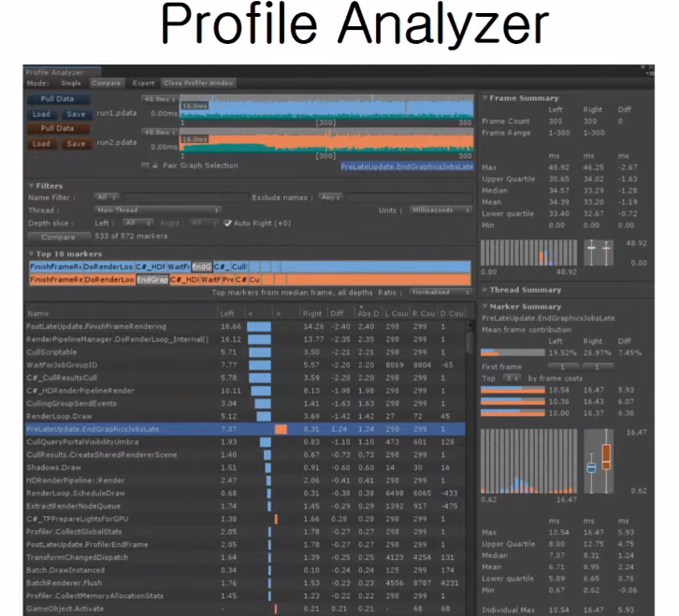This screenshot has width=679, height=616.
Task: Open the Main Thread dropdown
Action: pos(158,210)
